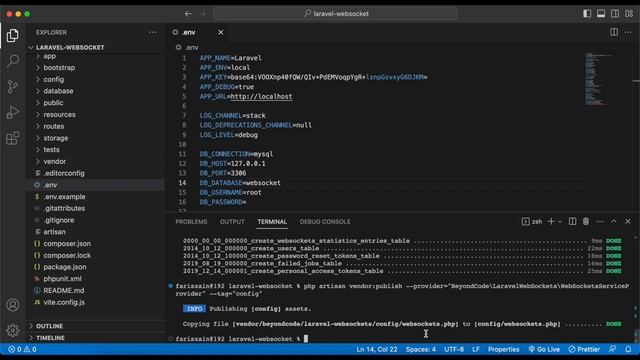Viewport: 640px width, 360px height.
Task: Split the editor to the right
Action: click(614, 32)
